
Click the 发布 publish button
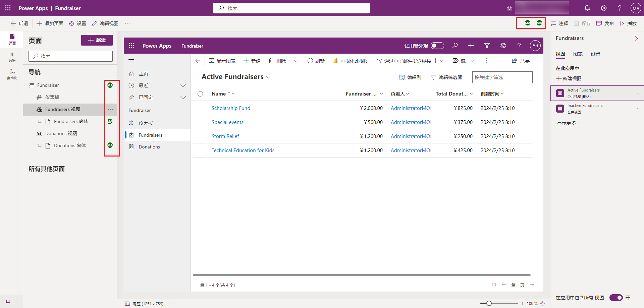pos(605,23)
